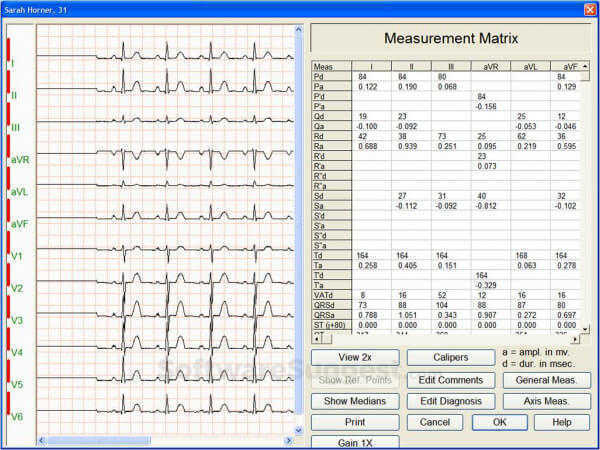Open Axis Meas. view
Screen dimensions: 600x450
point(546,401)
